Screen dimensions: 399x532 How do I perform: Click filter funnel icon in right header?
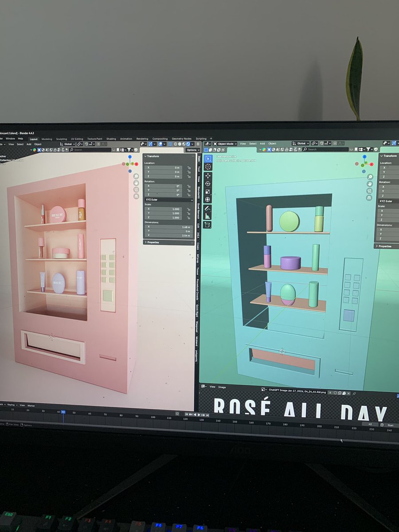pyautogui.click(x=369, y=149)
